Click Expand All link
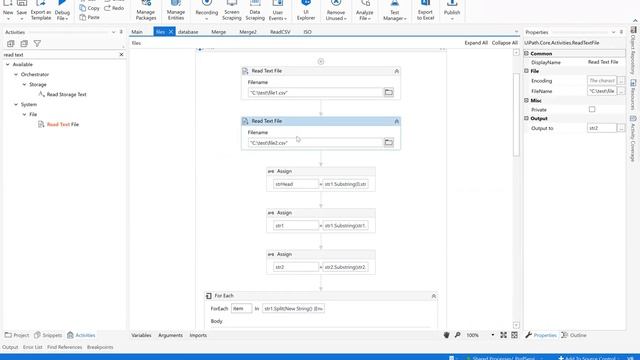Viewport: 640px width, 360px height. coord(476,43)
